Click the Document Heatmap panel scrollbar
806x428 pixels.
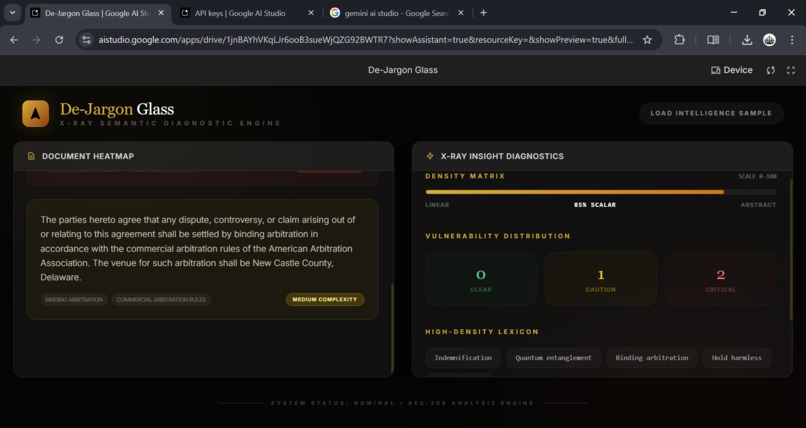[392, 329]
